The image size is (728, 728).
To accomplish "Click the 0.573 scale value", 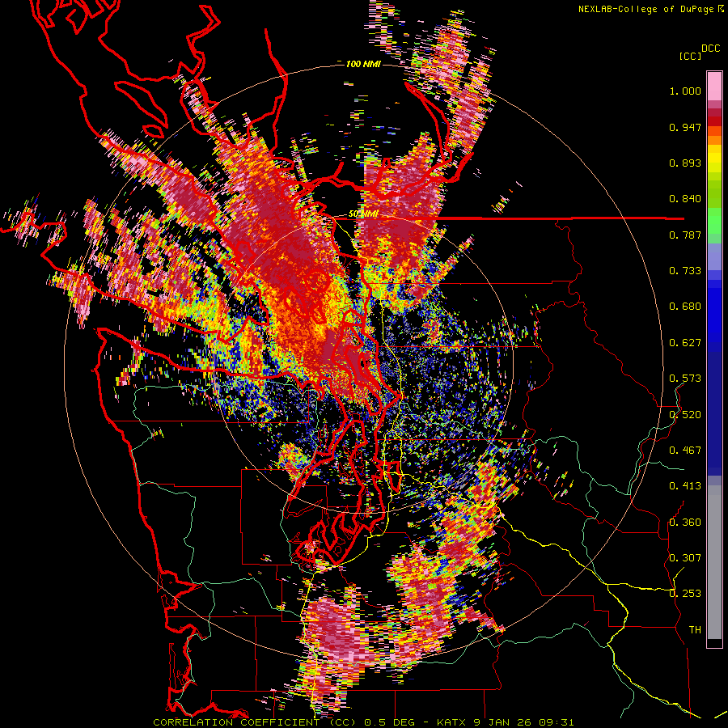I will [685, 379].
